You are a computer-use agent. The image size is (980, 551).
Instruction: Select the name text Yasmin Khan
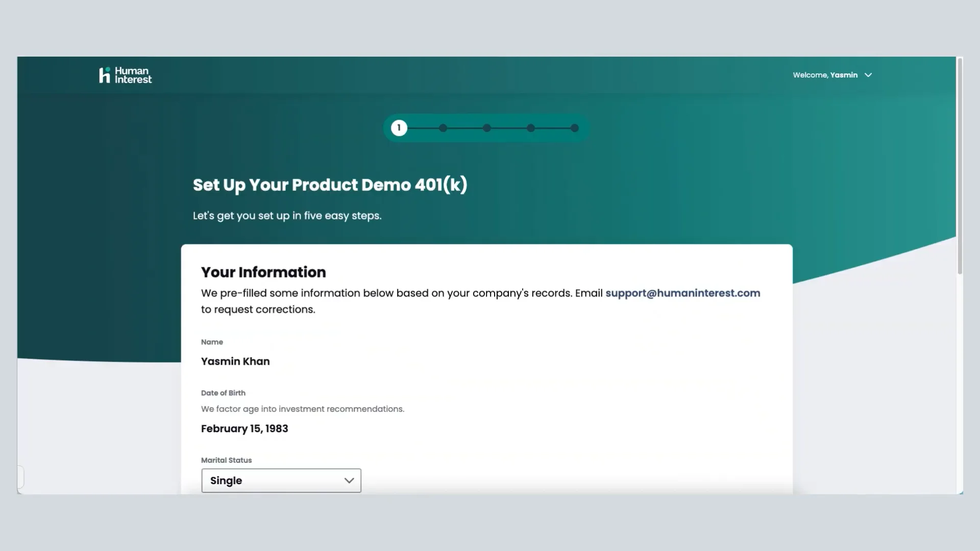click(235, 361)
